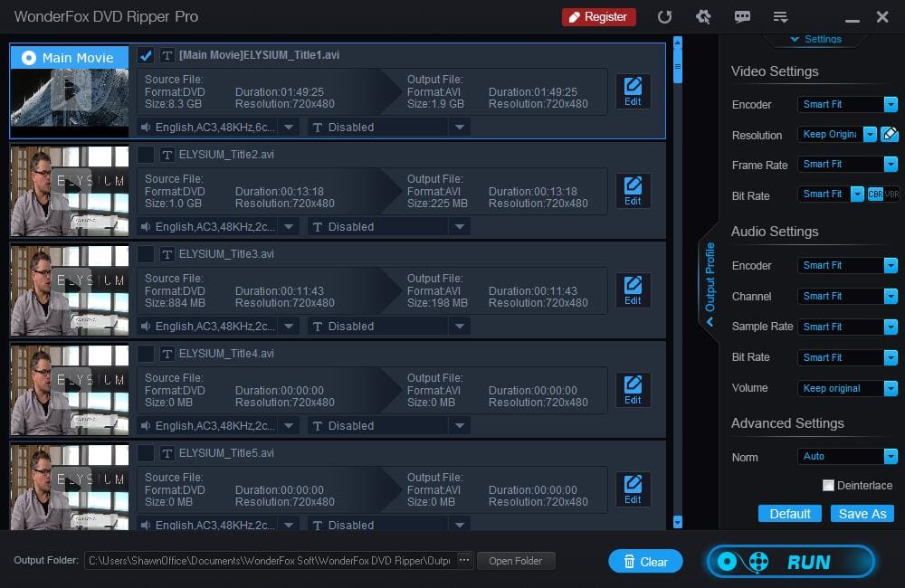The width and height of the screenshot is (905, 588).
Task: Expand the Volume Keep original dropdown
Action: [x=847, y=388]
